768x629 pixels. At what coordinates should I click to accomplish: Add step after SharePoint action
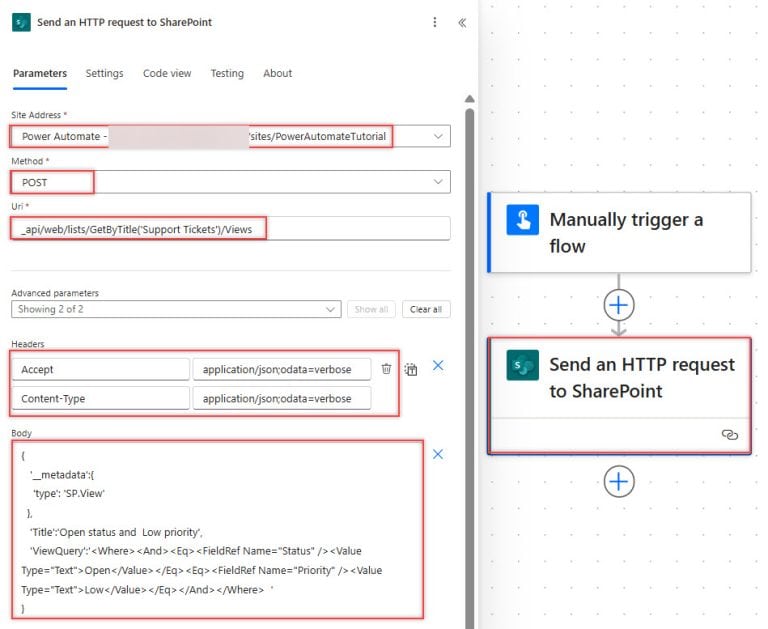pos(619,482)
